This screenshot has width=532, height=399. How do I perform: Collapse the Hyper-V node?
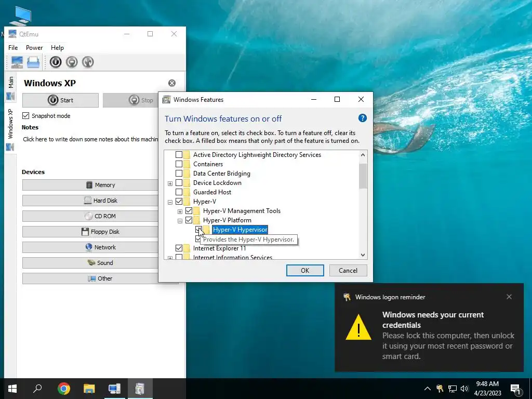point(170,202)
